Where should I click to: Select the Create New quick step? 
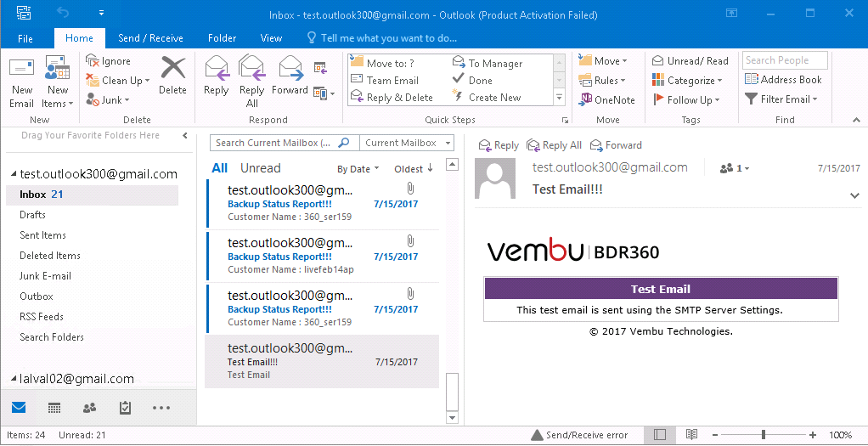tap(487, 98)
